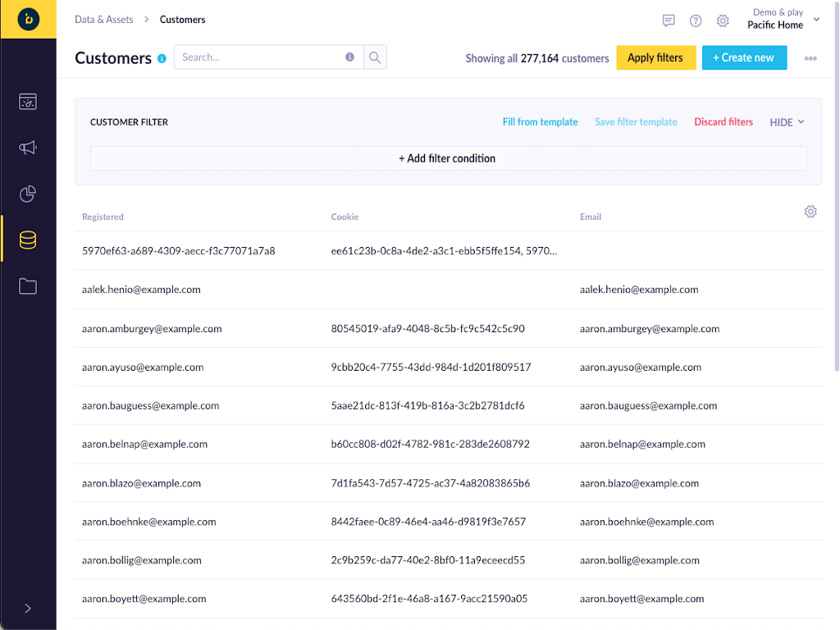Click the help question mark icon

pos(696,21)
